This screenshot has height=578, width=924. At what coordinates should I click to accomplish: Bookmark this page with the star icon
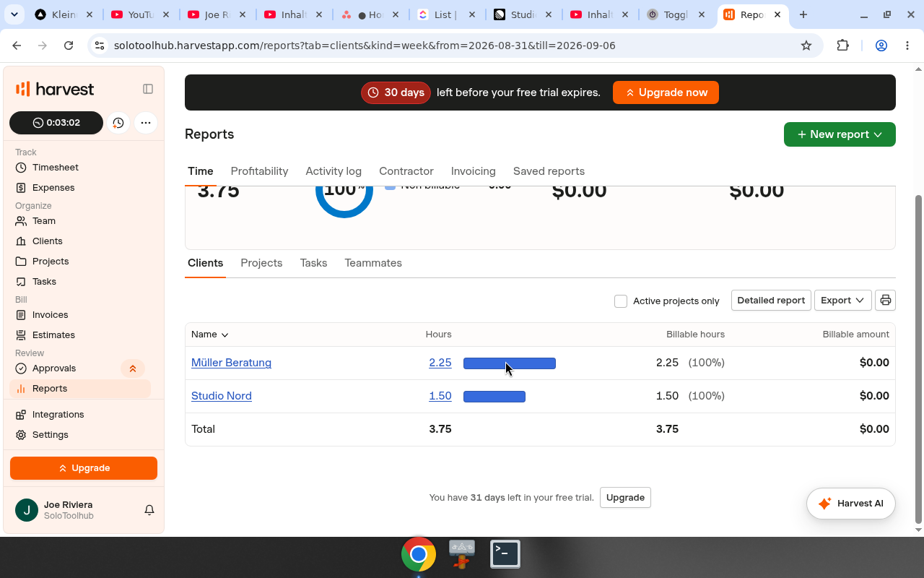pyautogui.click(x=806, y=46)
